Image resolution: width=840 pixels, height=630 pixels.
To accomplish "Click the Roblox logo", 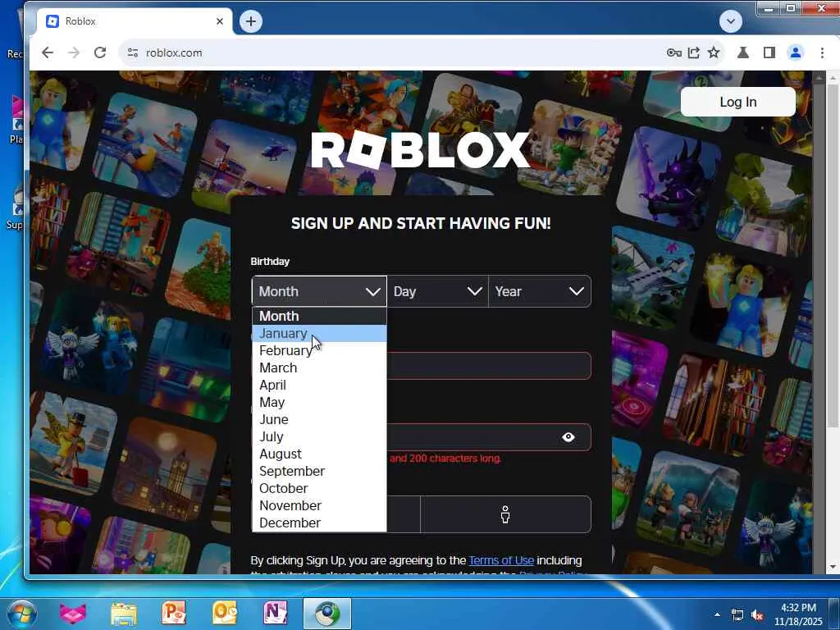I will click(421, 151).
